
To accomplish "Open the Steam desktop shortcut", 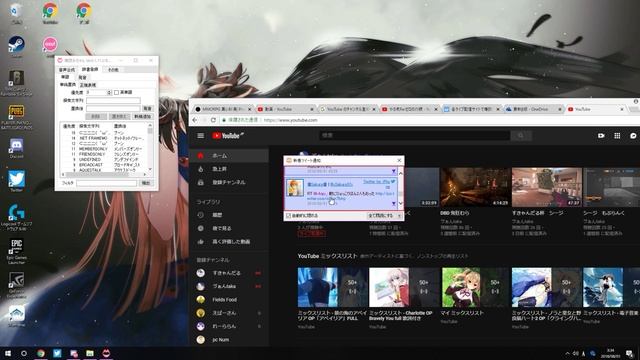I will point(16,46).
